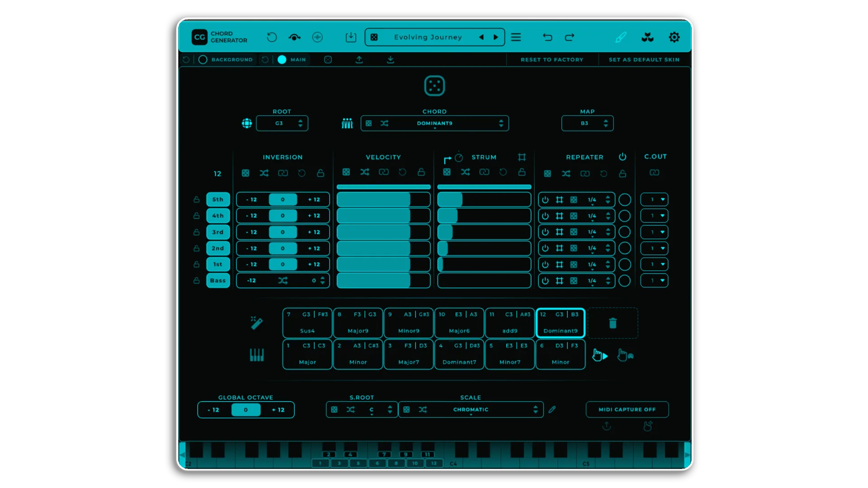The height and width of the screenshot is (488, 868).
Task: Click the Repeater link icon
Action: (585, 174)
